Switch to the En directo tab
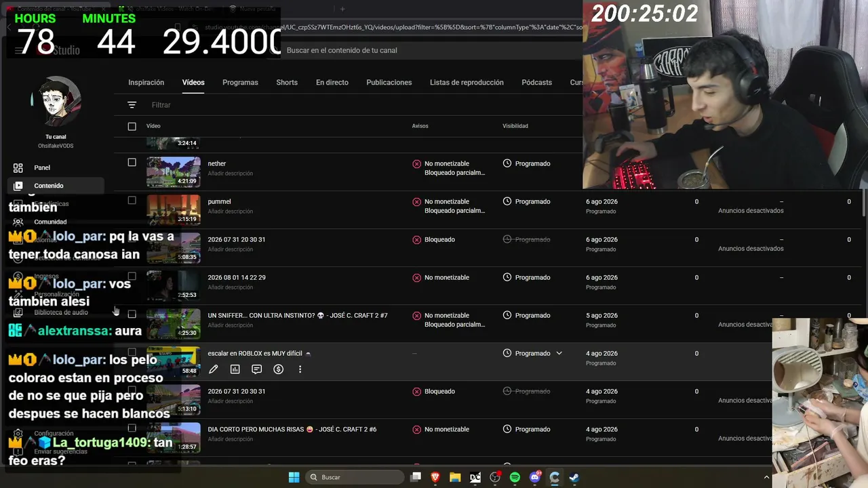 332,83
